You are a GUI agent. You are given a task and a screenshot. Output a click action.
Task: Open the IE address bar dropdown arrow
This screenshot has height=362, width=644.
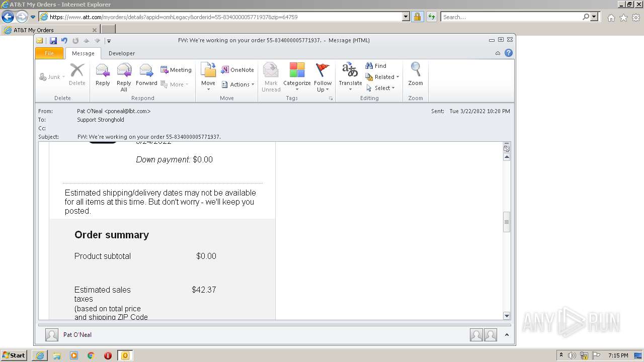(406, 17)
